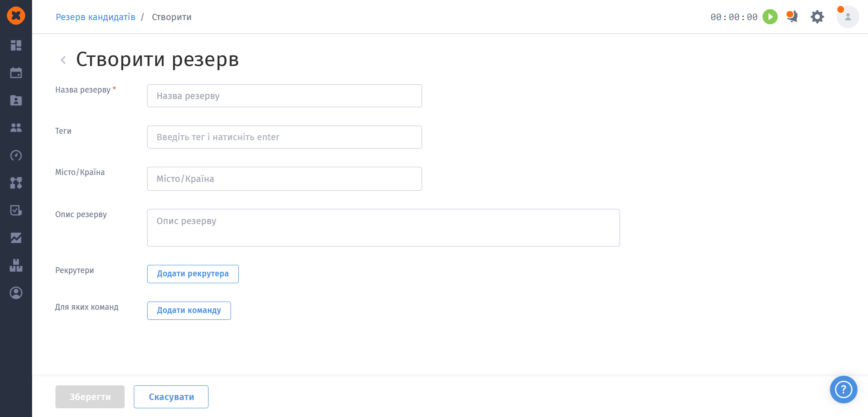This screenshot has width=868, height=417.
Task: Open the user avatar menu
Action: (x=848, y=17)
